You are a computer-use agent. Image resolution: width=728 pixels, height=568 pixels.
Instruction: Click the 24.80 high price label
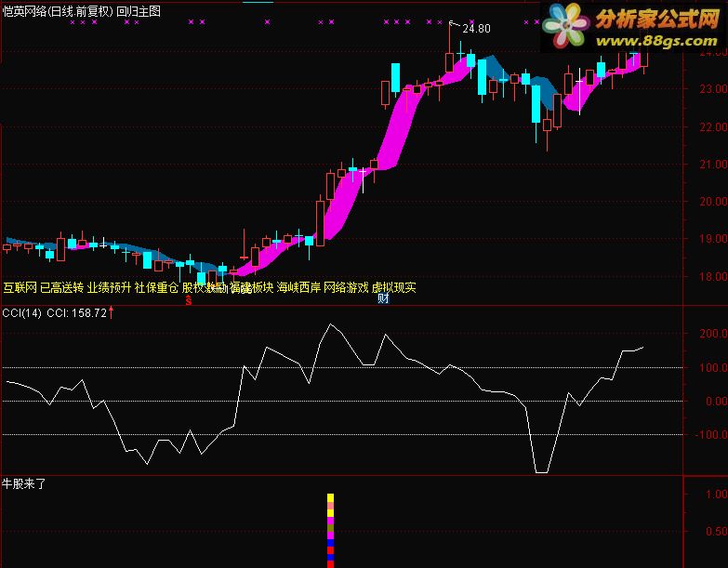tap(476, 29)
